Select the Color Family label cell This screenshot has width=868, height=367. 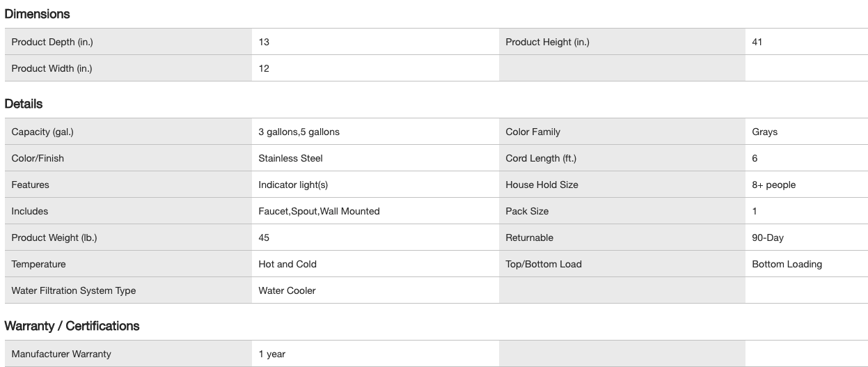(532, 132)
